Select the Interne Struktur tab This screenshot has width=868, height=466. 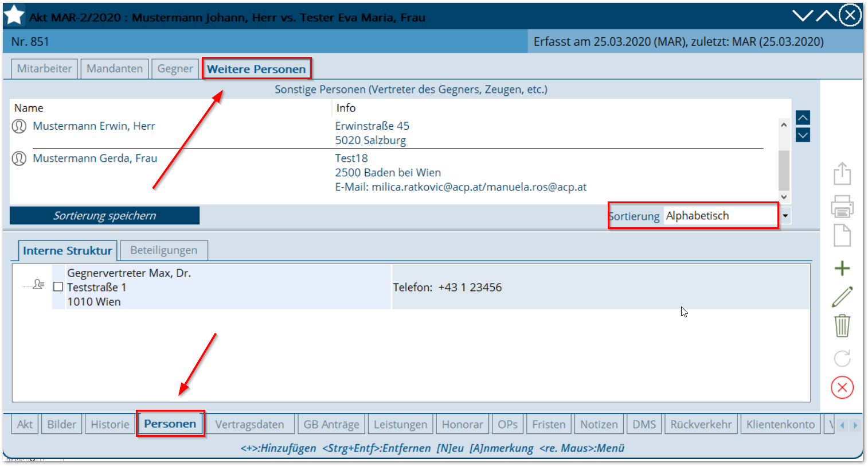[x=68, y=251]
